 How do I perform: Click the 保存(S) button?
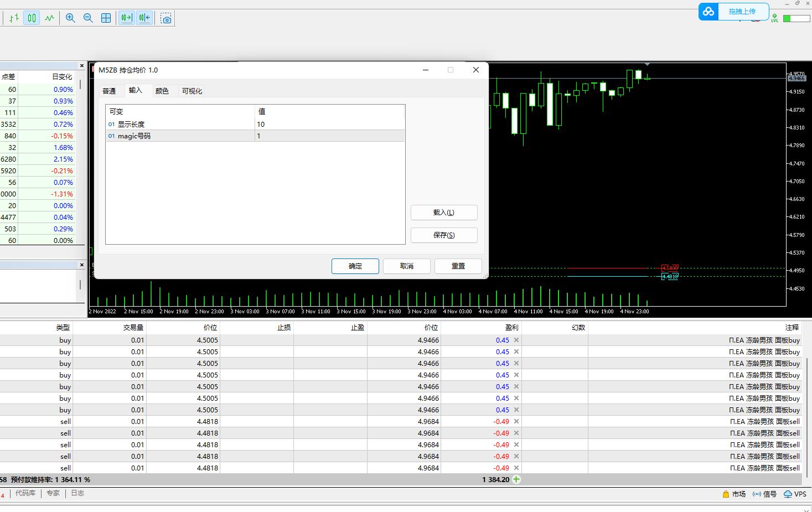click(444, 235)
